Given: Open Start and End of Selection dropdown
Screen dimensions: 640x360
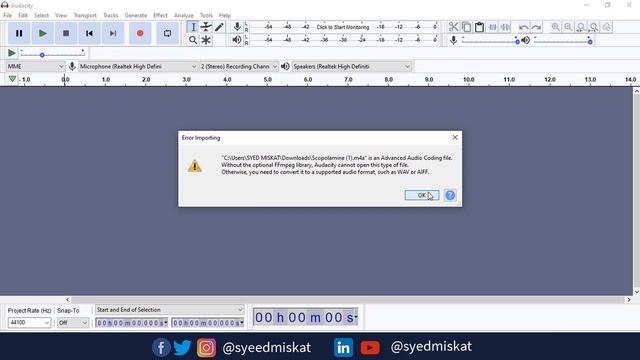Looking at the screenshot, I should (169, 310).
